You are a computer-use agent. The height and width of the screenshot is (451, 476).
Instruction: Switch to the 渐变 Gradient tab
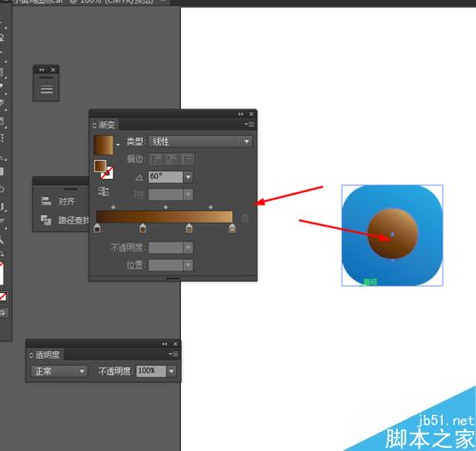(104, 125)
